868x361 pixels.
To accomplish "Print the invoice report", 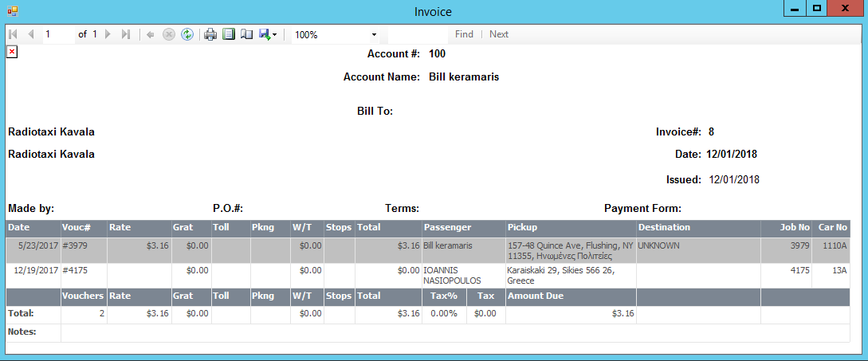I will (210, 34).
